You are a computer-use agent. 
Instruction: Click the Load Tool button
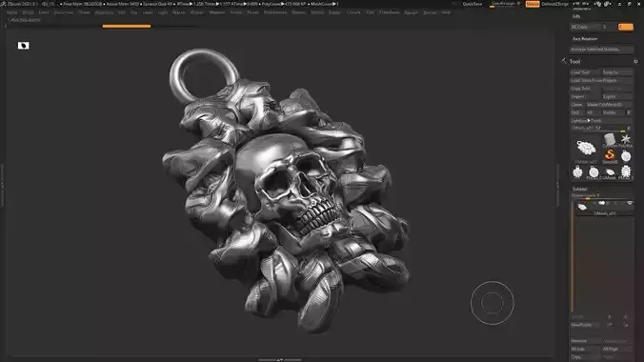pos(585,72)
